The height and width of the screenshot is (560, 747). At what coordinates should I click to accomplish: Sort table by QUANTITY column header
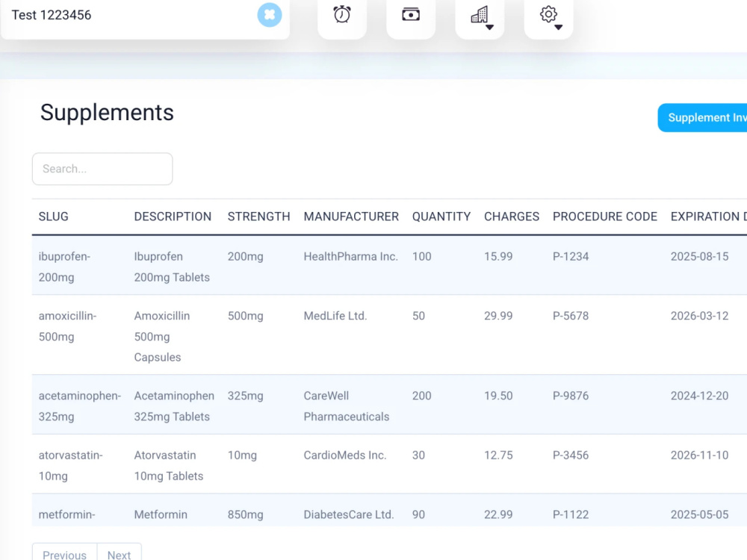[x=441, y=217]
